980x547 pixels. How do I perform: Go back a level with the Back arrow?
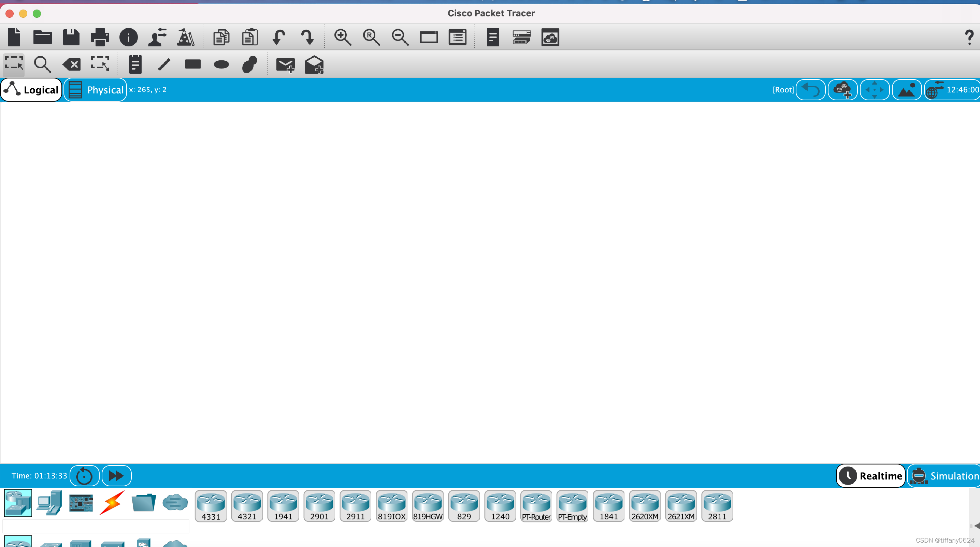(x=811, y=90)
